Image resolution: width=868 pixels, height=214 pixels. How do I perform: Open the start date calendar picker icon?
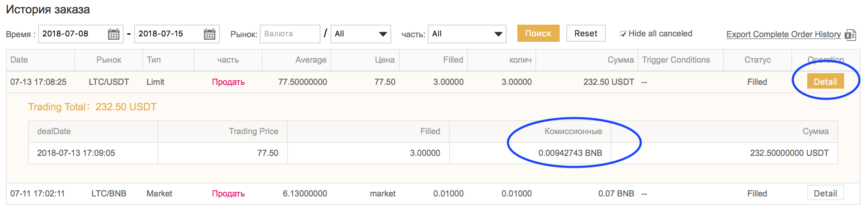coord(114,34)
